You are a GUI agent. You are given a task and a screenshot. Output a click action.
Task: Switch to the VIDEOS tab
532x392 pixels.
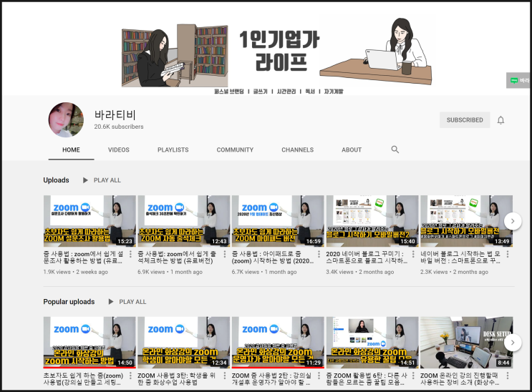pos(119,150)
